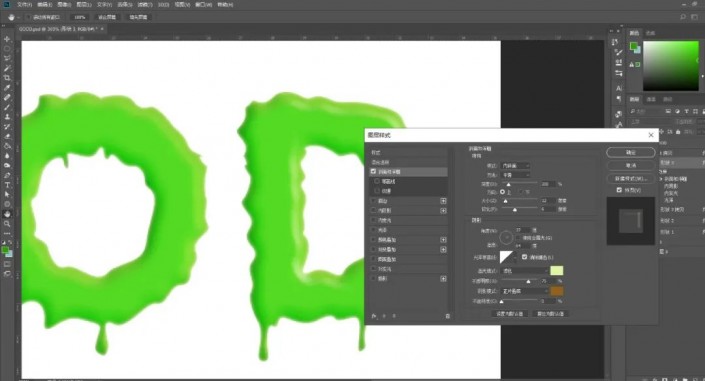
Task: Select the Move tool
Action: (x=7, y=39)
